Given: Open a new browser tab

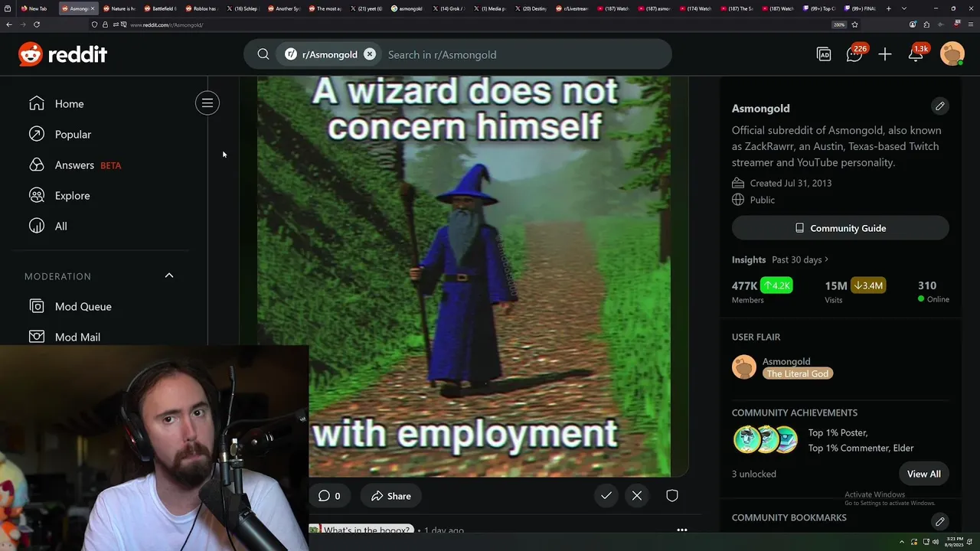Looking at the screenshot, I should [888, 8].
